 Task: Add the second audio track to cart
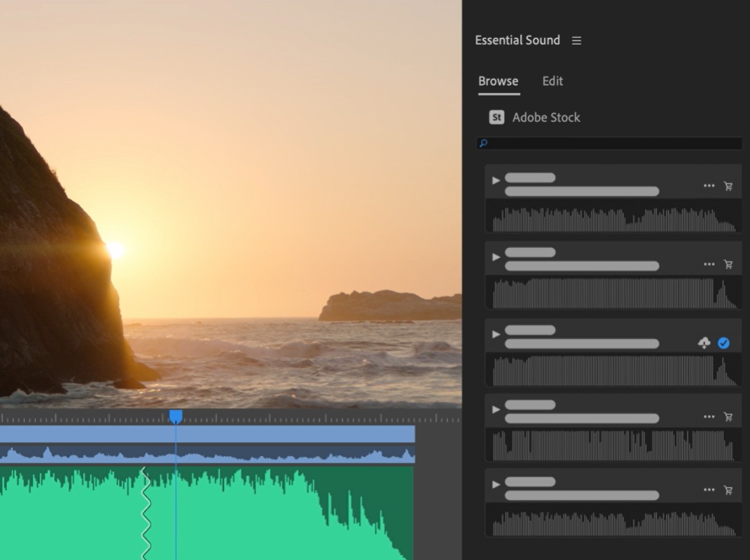click(x=728, y=264)
